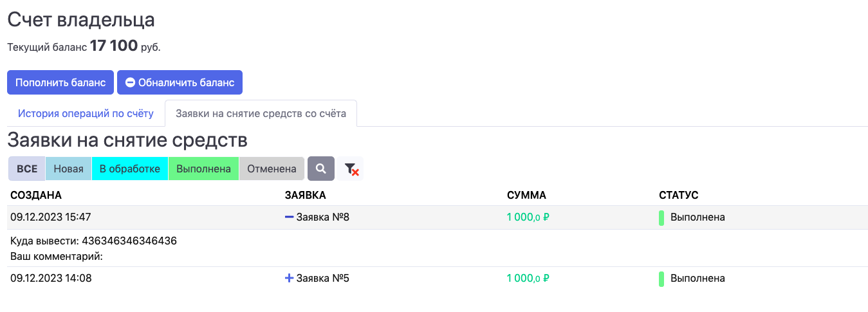
Task: Click the Заявка №5 label
Action: (x=322, y=279)
